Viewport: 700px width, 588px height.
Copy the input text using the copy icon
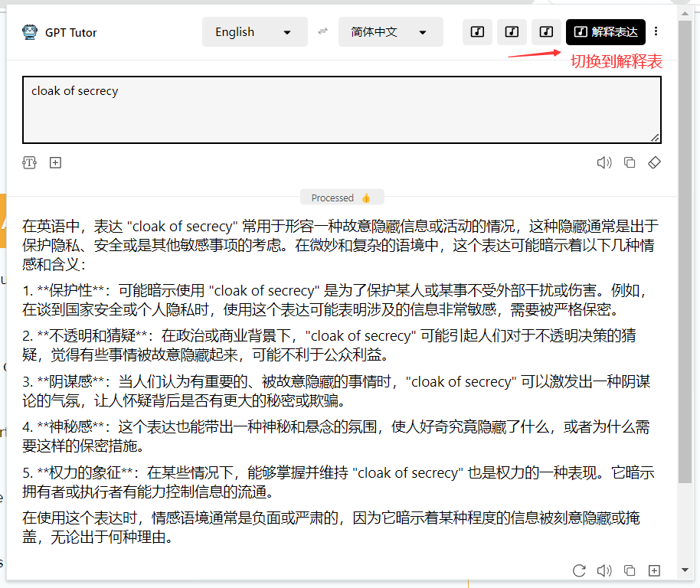click(630, 162)
